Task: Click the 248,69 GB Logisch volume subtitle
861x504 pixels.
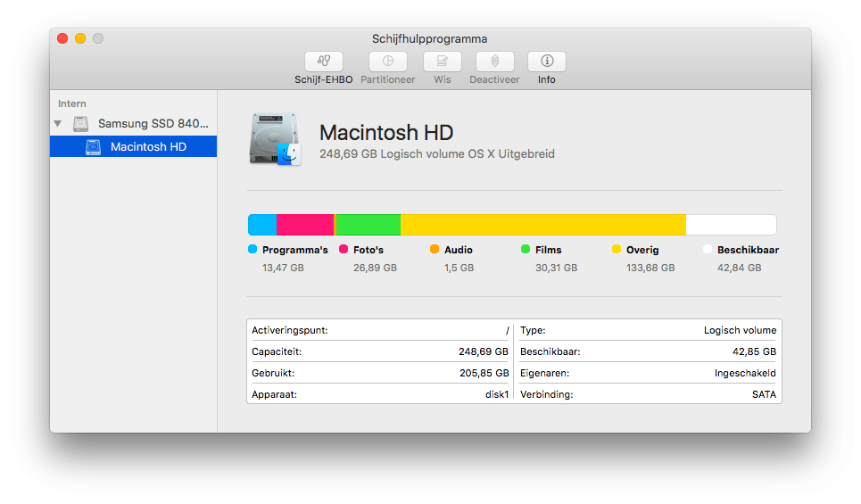Action: pos(437,154)
